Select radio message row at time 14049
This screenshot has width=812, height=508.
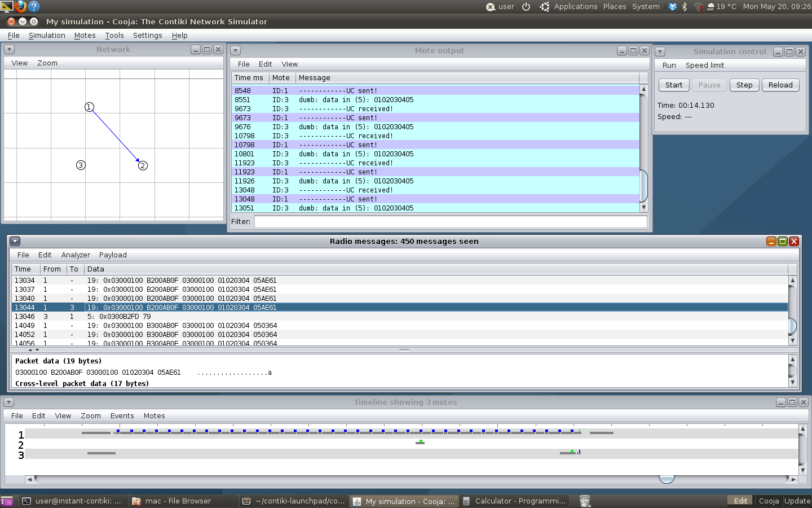(400, 326)
